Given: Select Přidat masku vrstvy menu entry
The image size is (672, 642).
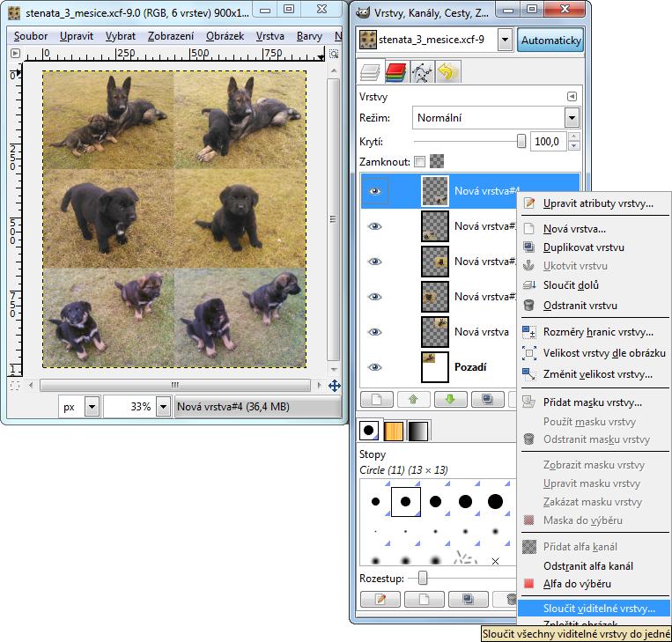Looking at the screenshot, I should [x=594, y=402].
